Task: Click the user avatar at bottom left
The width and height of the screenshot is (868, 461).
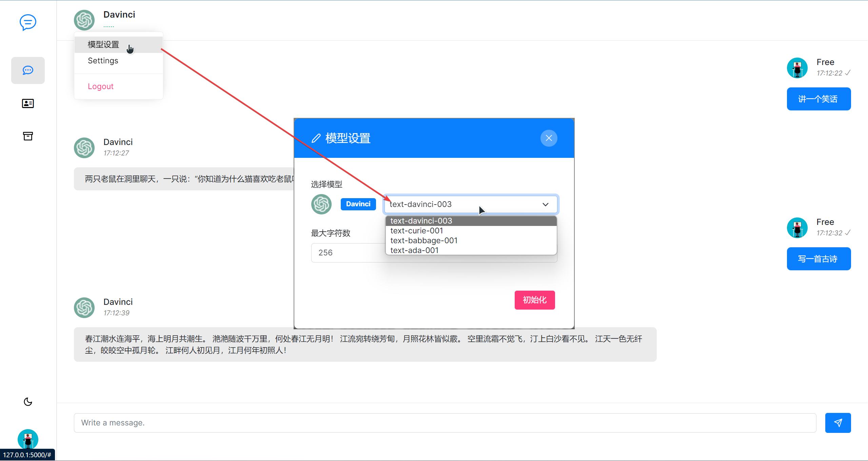Action: pyautogui.click(x=28, y=439)
